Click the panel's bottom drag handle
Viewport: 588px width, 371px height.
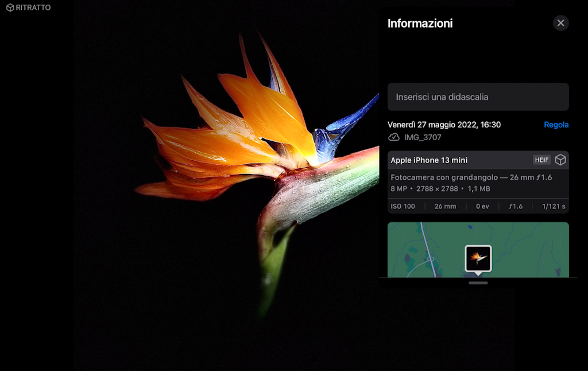coord(478,283)
